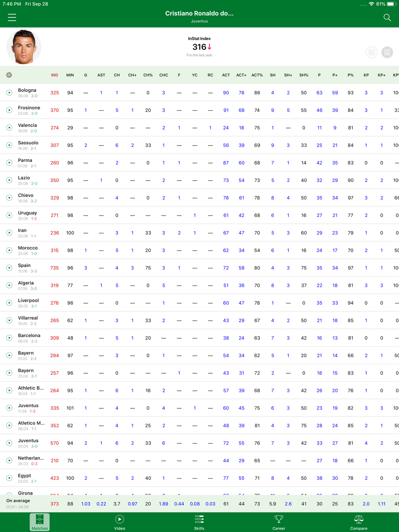The height and width of the screenshot is (532, 399).
Task: Open the Matches tab
Action: coord(40,522)
